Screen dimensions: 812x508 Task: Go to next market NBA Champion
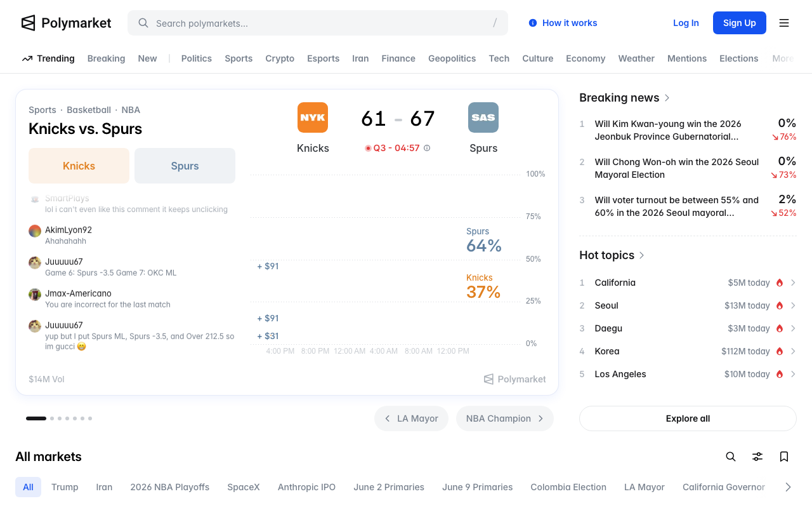coord(505,418)
